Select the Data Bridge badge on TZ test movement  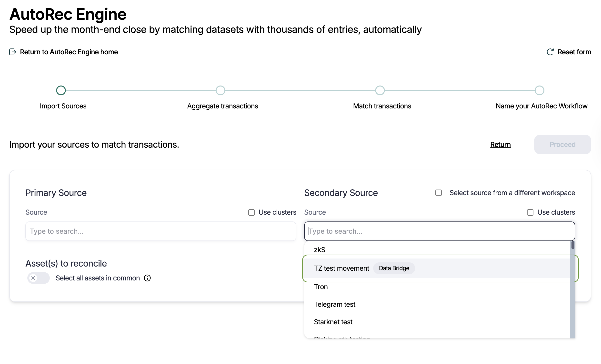click(394, 268)
